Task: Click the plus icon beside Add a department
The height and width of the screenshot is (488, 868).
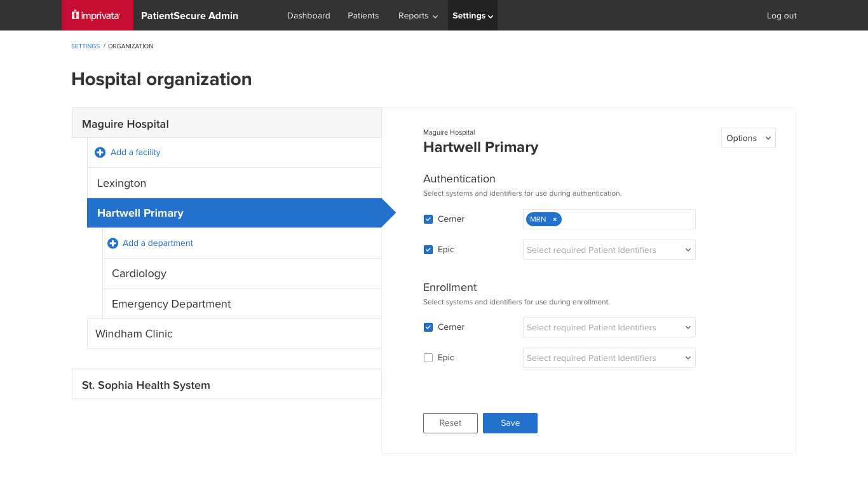Action: pyautogui.click(x=112, y=243)
